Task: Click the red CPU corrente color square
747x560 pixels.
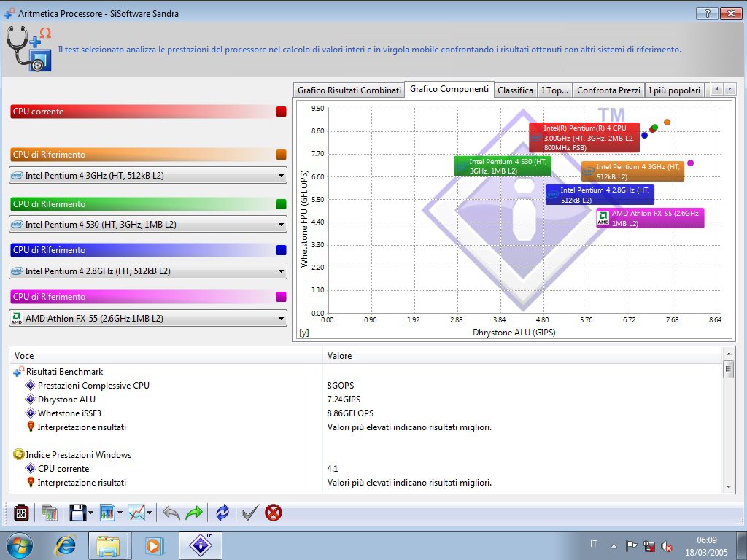Action: 281,112
